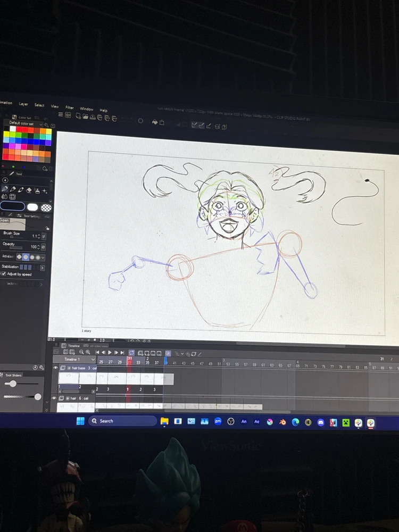Viewport: 399px width, 532px height.
Task: Click timeline zoom in magnifier
Action: [88, 352]
